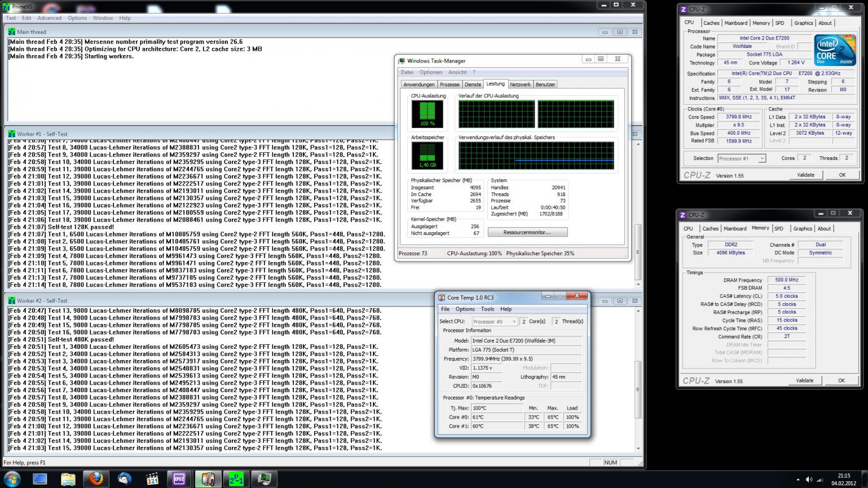Open SPD tab in CPU-Z memory window
This screenshot has width=868, height=488.
coord(779,229)
